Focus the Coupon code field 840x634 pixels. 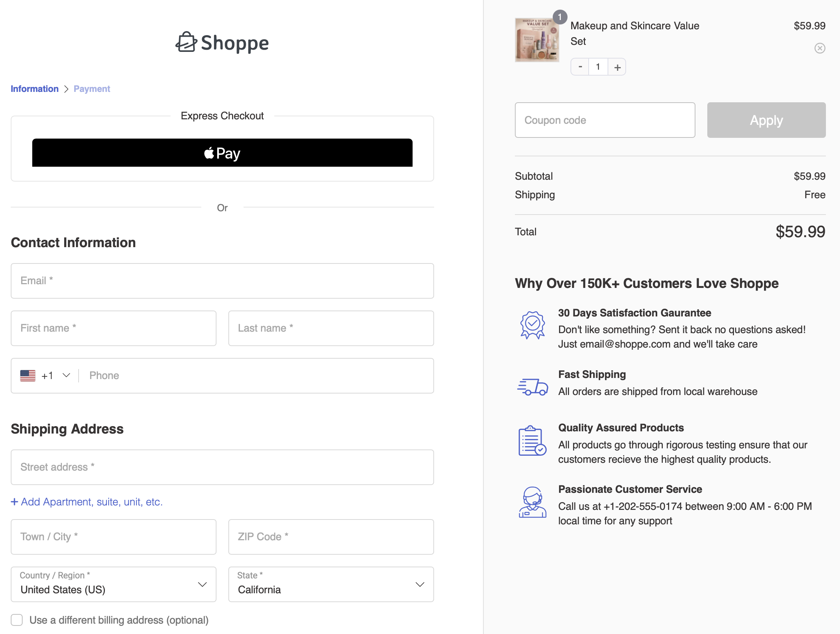(605, 120)
